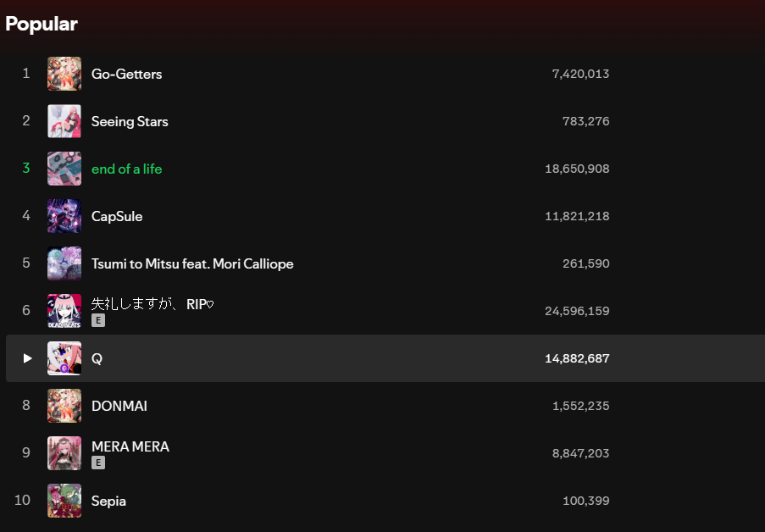This screenshot has width=765, height=532.
Task: Select the Seeing Stars song title
Action: point(130,121)
